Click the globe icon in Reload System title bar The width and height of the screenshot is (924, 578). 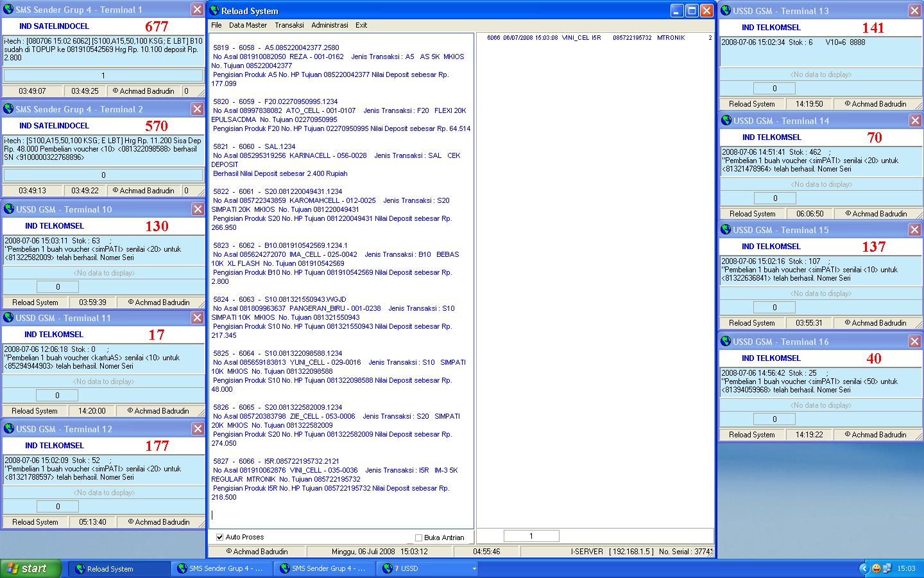[214, 10]
